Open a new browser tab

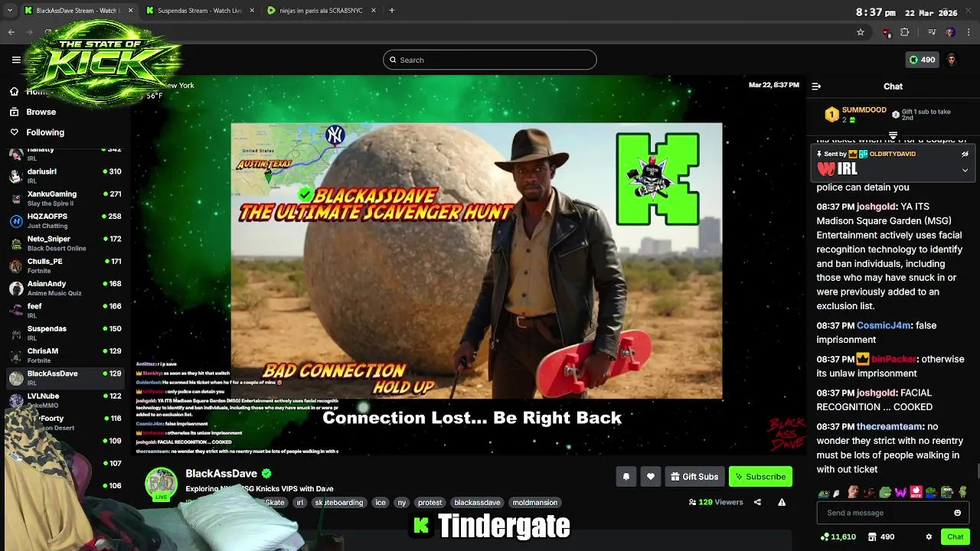[392, 11]
